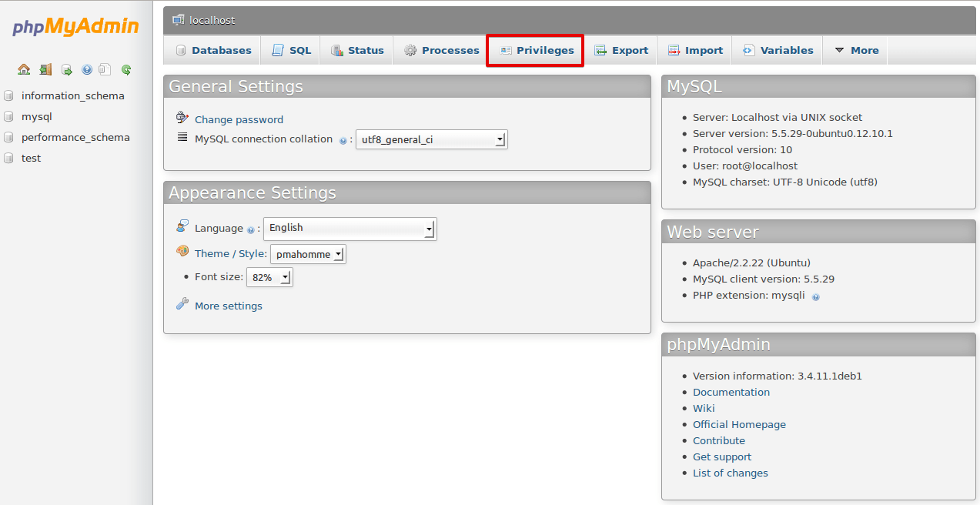
Task: Select the test database in the sidebar
Action: click(32, 159)
